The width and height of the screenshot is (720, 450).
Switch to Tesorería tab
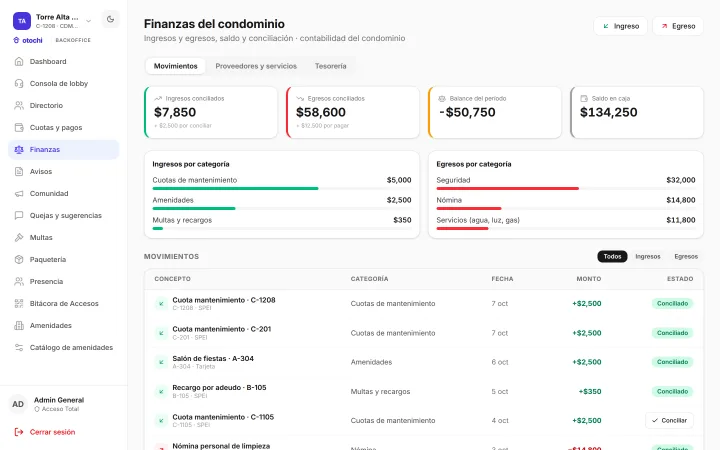click(331, 66)
